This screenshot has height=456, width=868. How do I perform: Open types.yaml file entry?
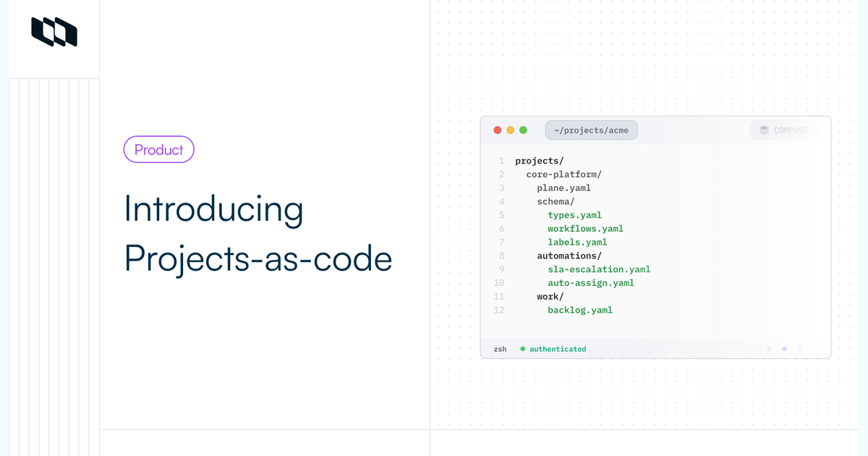tap(575, 215)
